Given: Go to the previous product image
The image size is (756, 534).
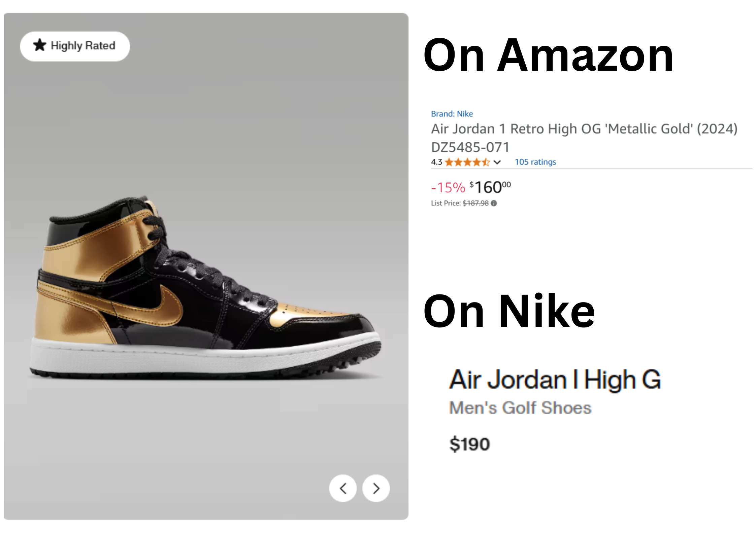Looking at the screenshot, I should coord(343,488).
